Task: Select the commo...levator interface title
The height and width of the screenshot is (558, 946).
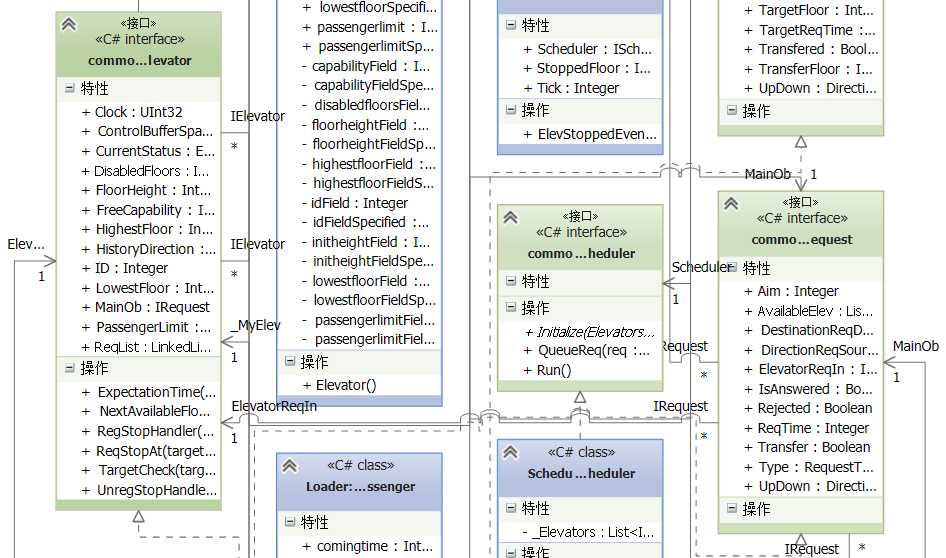Action: (x=139, y=60)
